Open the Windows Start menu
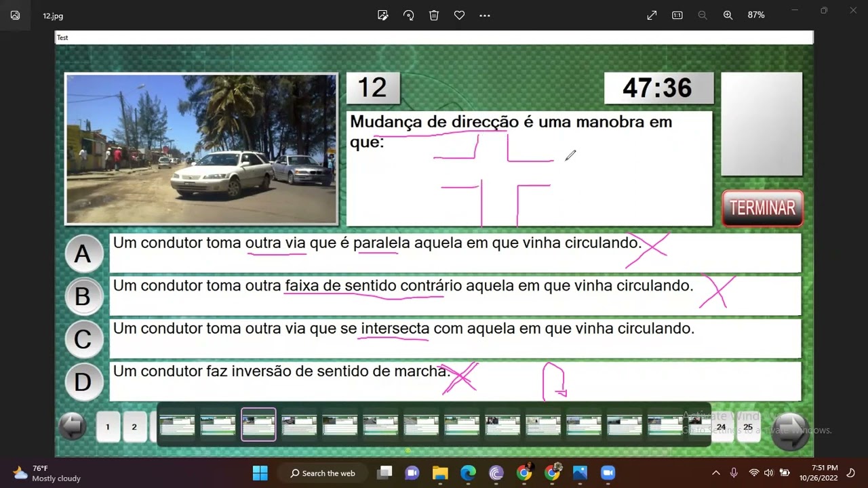The width and height of the screenshot is (868, 488). [x=260, y=473]
